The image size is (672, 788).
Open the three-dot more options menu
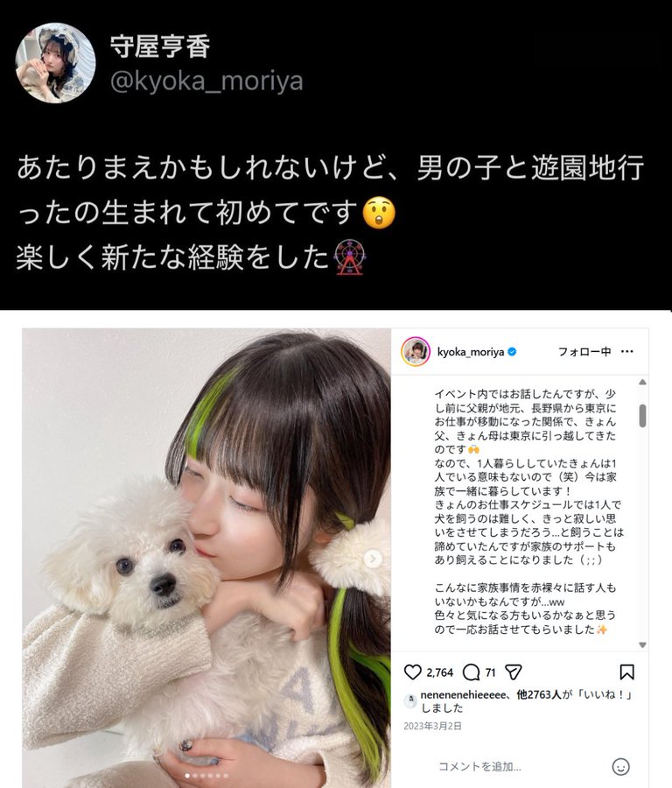coord(626,351)
